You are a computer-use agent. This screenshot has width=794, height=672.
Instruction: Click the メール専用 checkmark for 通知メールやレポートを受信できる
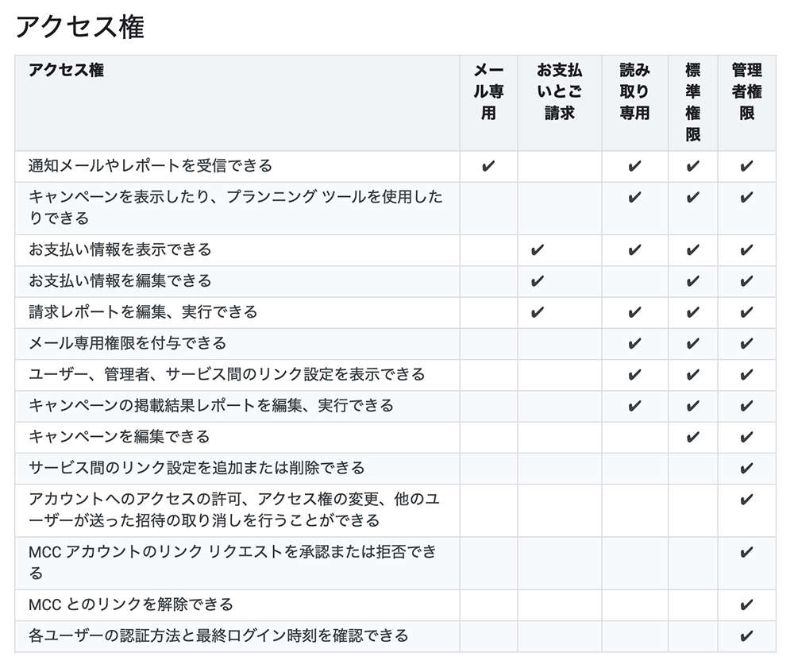click(488, 166)
